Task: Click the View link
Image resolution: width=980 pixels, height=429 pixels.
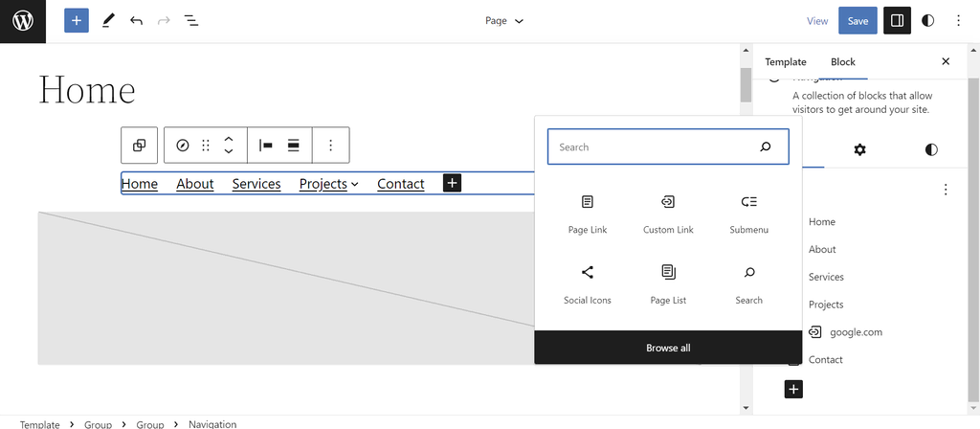Action: coord(816,20)
